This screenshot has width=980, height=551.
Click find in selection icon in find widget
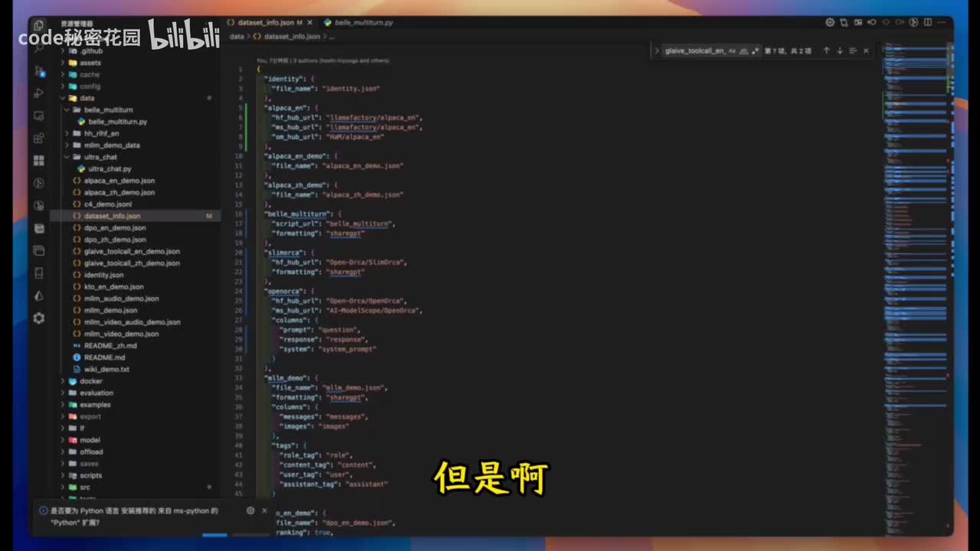[852, 51]
